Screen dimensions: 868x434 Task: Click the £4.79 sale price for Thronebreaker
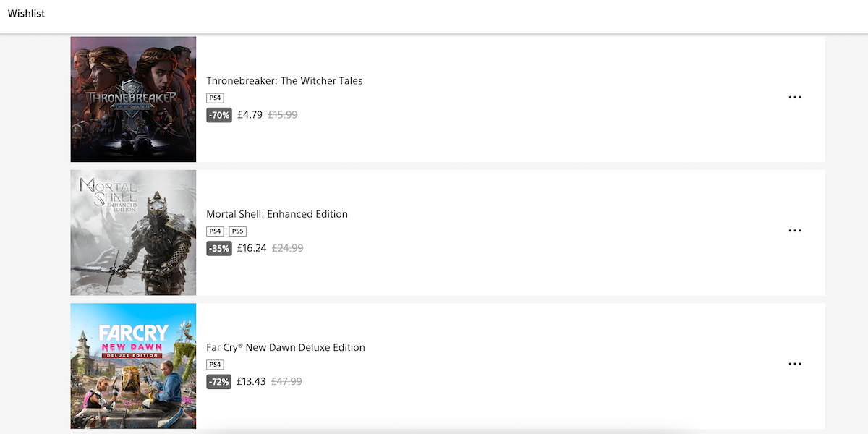248,114
